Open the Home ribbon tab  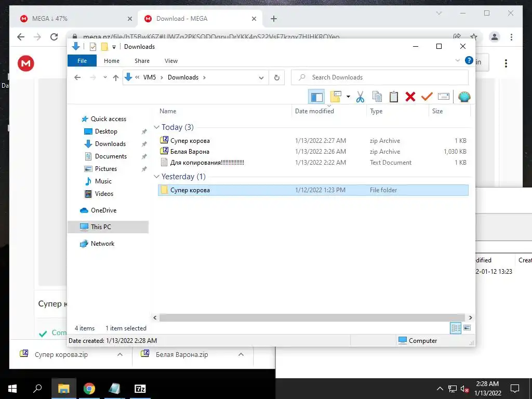pyautogui.click(x=112, y=61)
